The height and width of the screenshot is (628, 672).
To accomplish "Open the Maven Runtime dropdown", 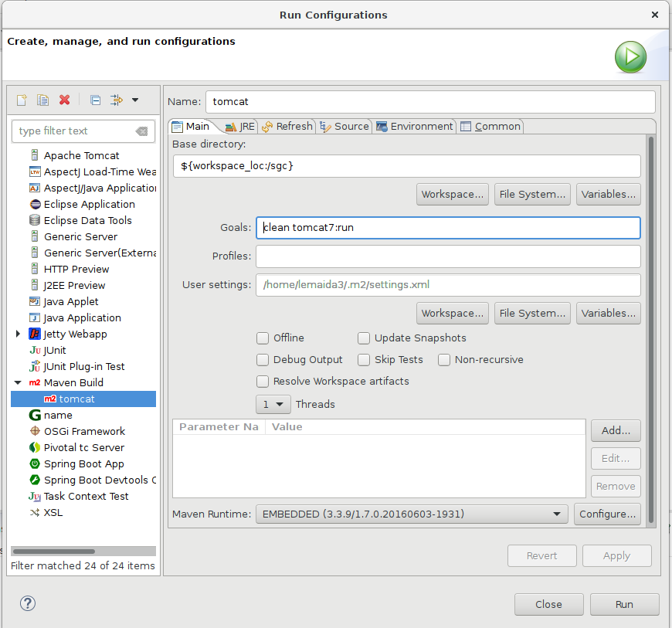I will pyautogui.click(x=411, y=514).
